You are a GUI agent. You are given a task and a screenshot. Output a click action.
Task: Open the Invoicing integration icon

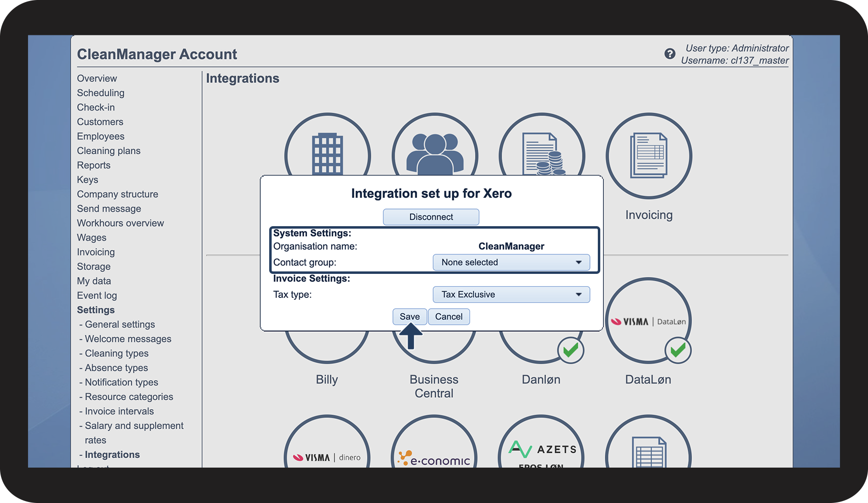(x=648, y=156)
